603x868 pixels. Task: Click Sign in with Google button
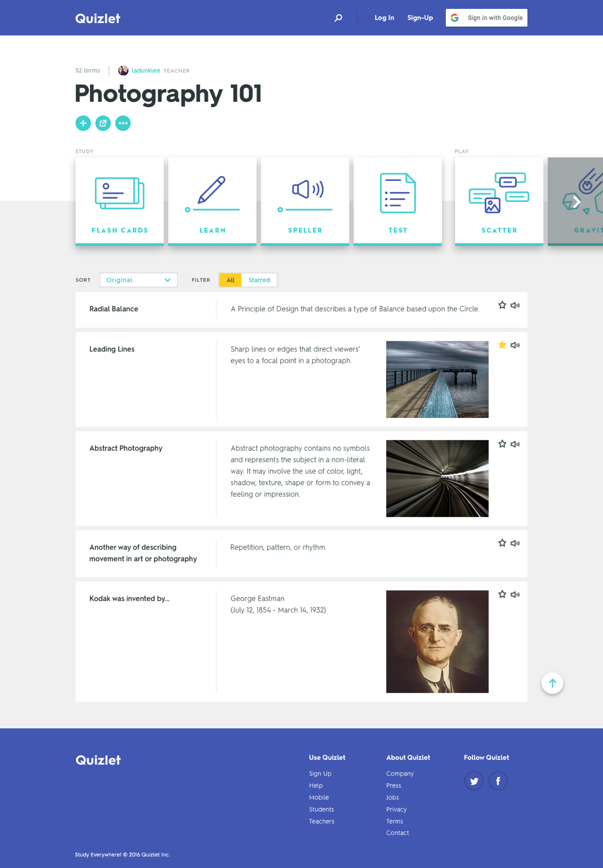486,18
